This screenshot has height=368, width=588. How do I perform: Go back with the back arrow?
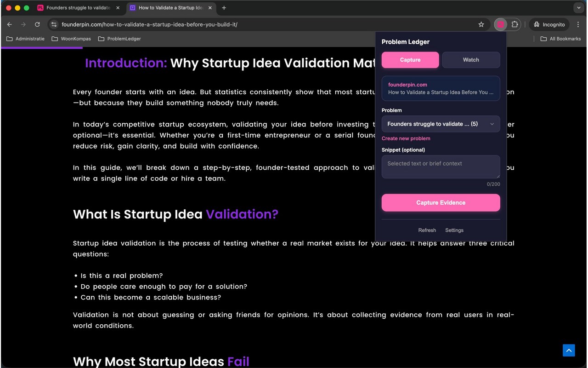tap(10, 24)
